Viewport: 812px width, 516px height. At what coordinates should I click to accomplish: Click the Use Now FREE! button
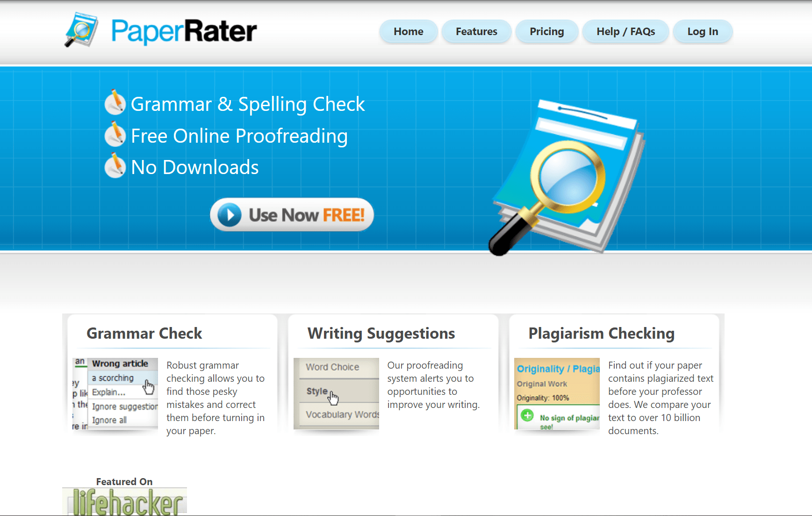click(292, 215)
